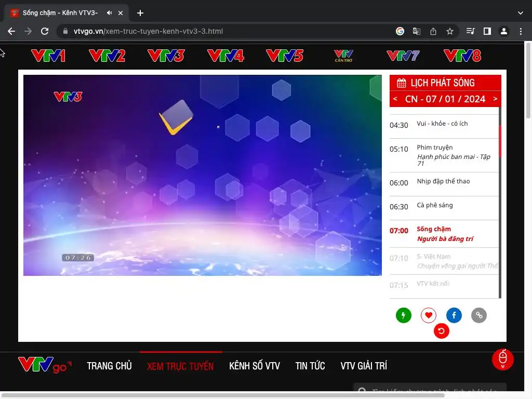Copy link with the gray chain icon
Screen dimensions: 532x399
click(479, 315)
